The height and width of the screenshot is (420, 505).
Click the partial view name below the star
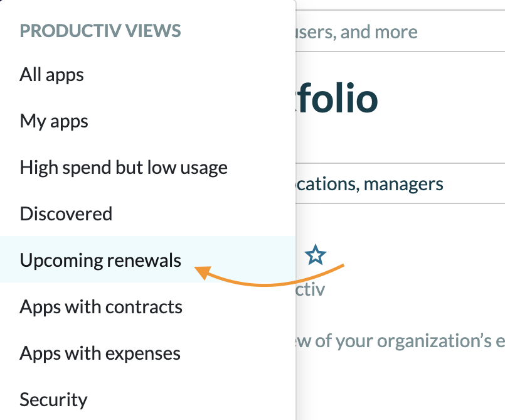(x=310, y=289)
